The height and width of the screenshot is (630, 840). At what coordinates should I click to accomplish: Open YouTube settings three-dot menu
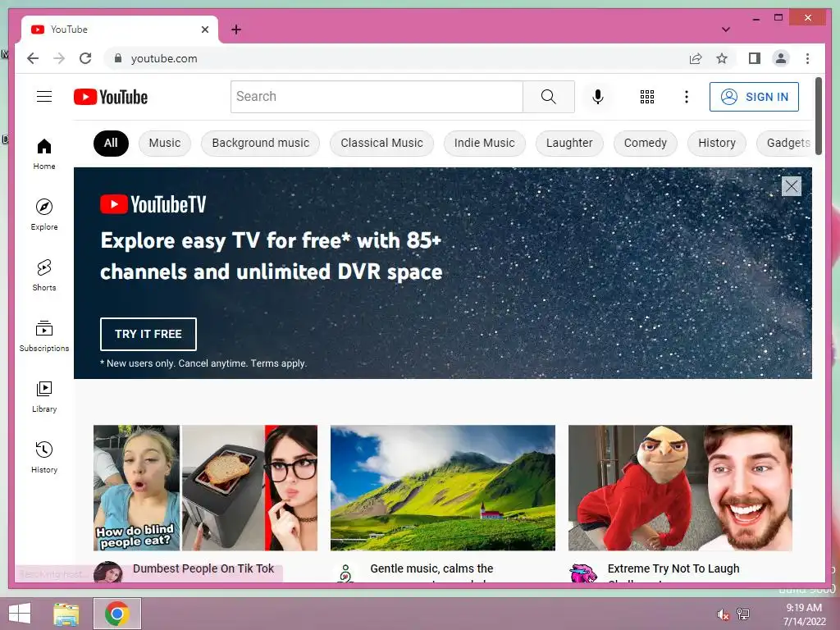687,97
